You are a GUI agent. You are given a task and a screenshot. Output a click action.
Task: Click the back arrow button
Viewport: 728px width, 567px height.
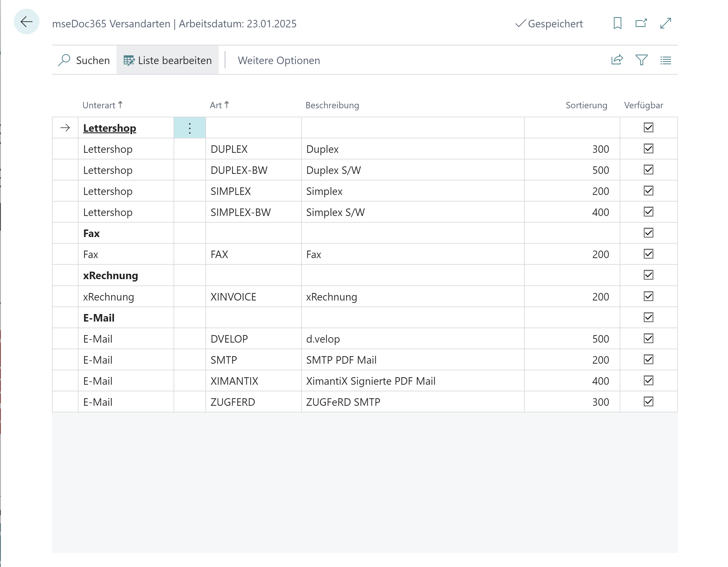pyautogui.click(x=26, y=22)
